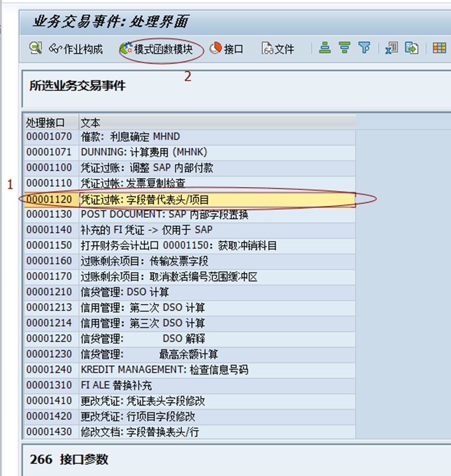451x476 pixels.
Task: Open the 接口 toolbar button
Action: pyautogui.click(x=227, y=49)
